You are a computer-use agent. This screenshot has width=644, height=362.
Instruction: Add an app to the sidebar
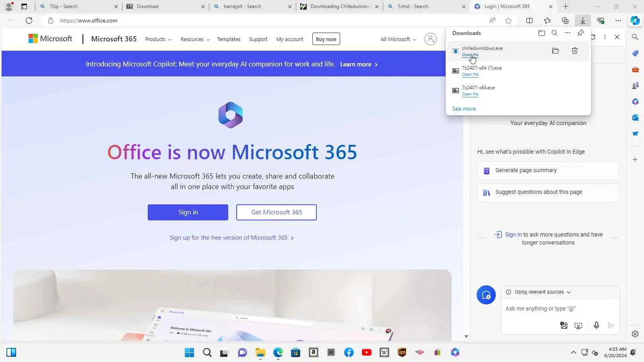coord(635,160)
